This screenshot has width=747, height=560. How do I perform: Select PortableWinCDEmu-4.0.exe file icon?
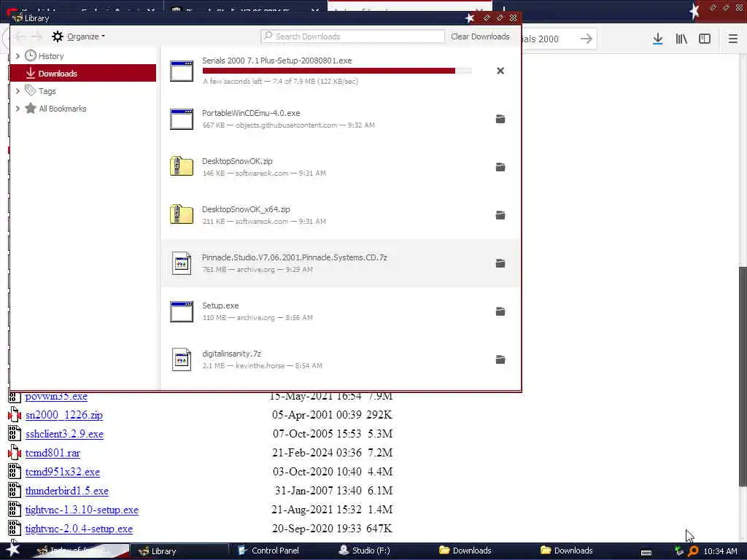click(x=182, y=119)
